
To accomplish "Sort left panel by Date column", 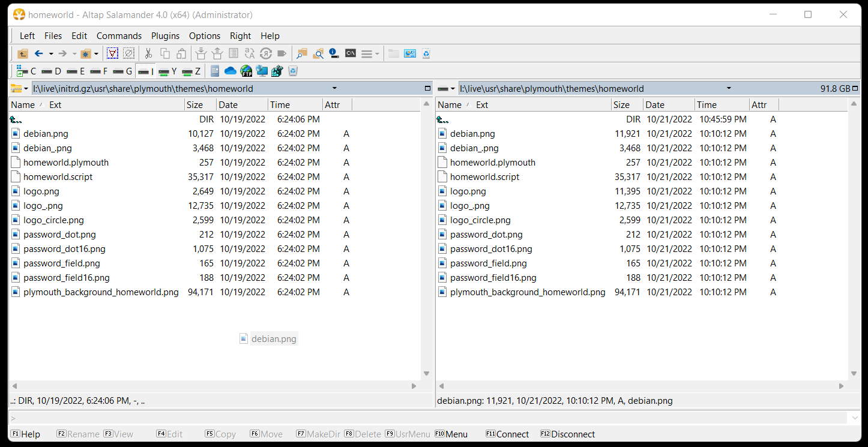I will point(243,104).
